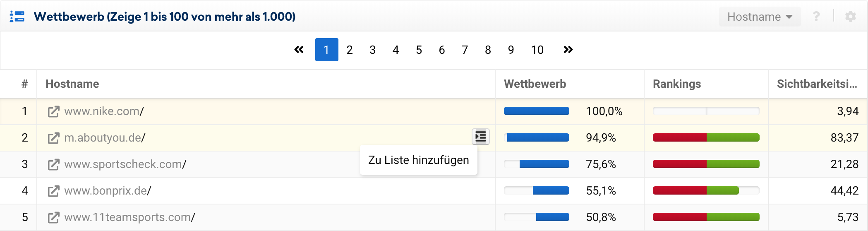The image size is (868, 231).
Task: Open external link icon for www.sportscheck.com
Action: tap(53, 165)
